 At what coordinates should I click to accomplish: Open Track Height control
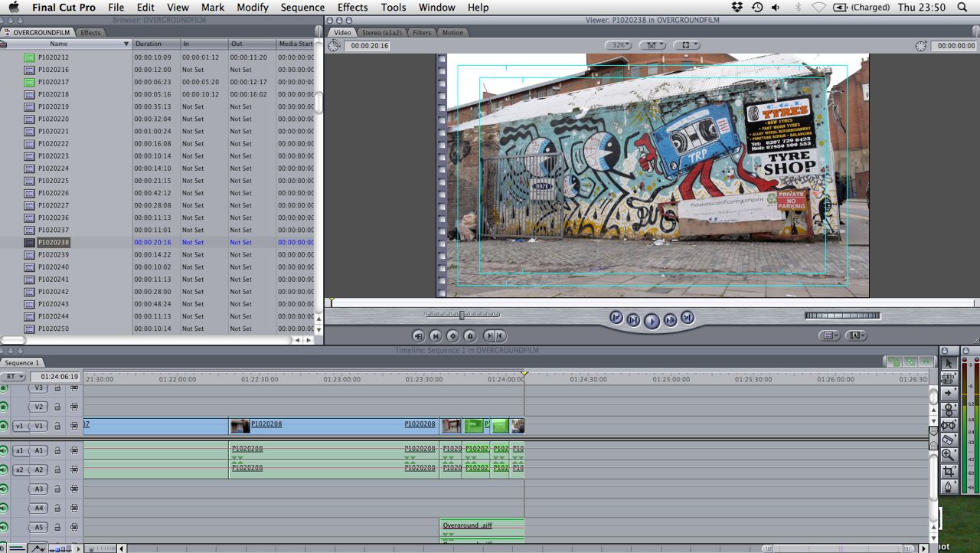coord(60,548)
